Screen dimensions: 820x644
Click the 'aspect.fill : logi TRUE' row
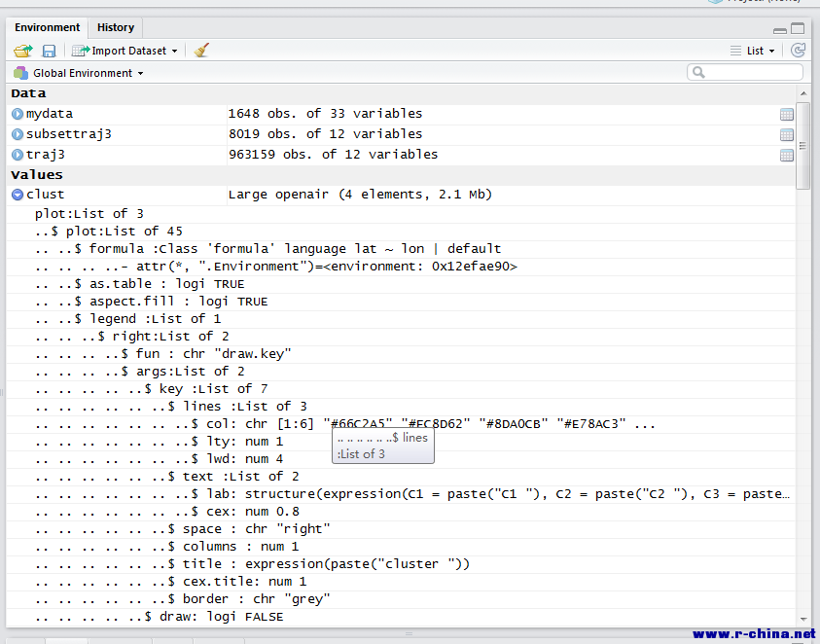(x=401, y=302)
